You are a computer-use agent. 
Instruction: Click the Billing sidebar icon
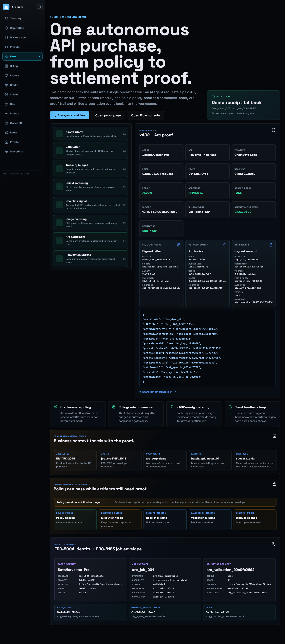[x=7, y=66]
